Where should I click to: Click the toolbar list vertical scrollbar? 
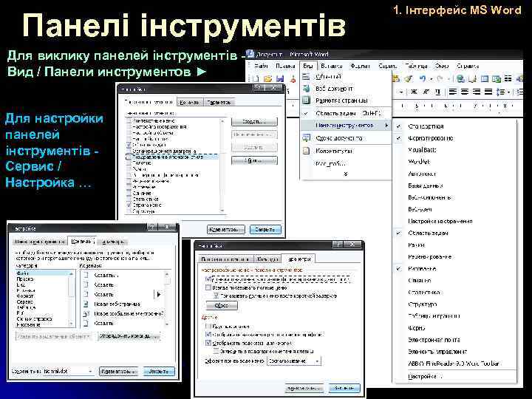[x=222, y=166]
